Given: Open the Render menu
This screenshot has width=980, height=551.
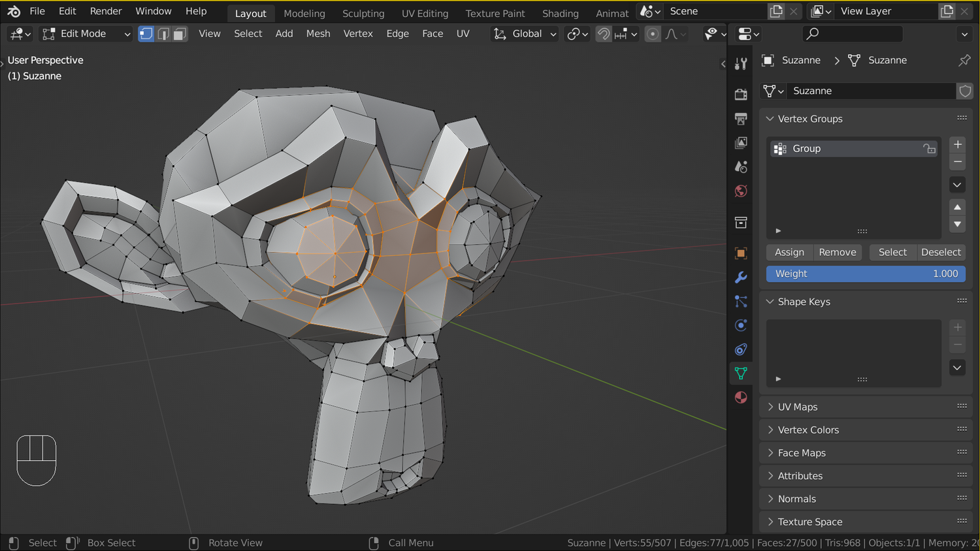Looking at the screenshot, I should (106, 11).
